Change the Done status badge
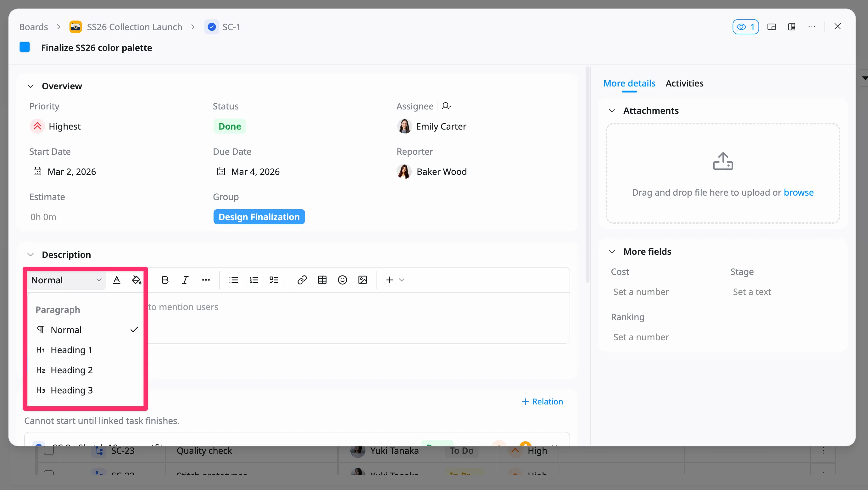 point(230,126)
